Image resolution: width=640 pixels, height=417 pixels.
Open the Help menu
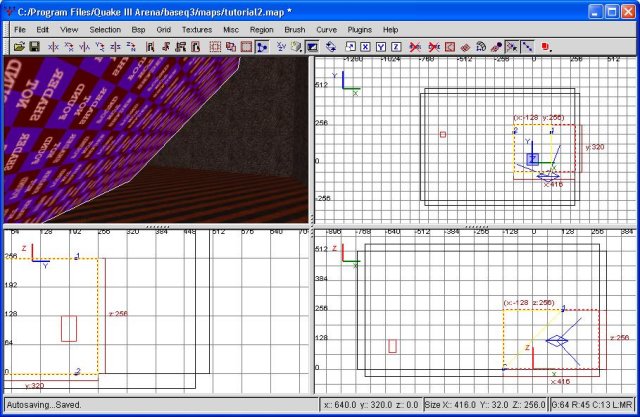390,30
